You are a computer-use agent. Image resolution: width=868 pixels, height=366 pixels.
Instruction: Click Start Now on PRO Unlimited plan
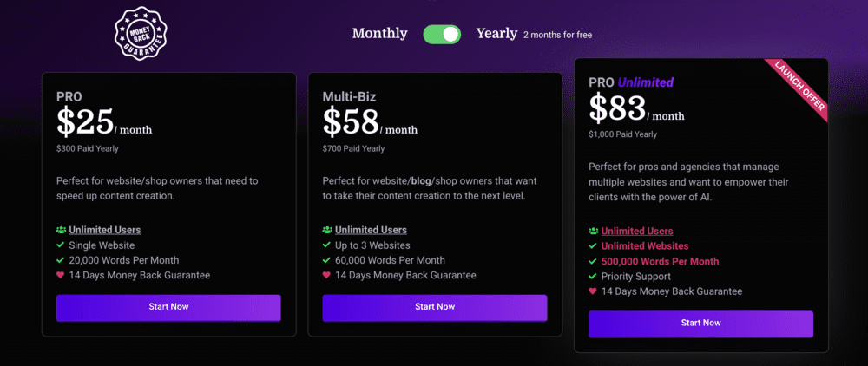click(700, 324)
